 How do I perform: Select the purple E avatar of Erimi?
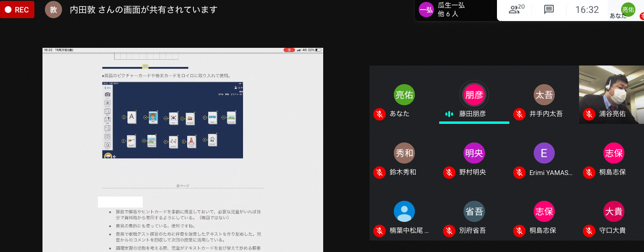point(544,153)
